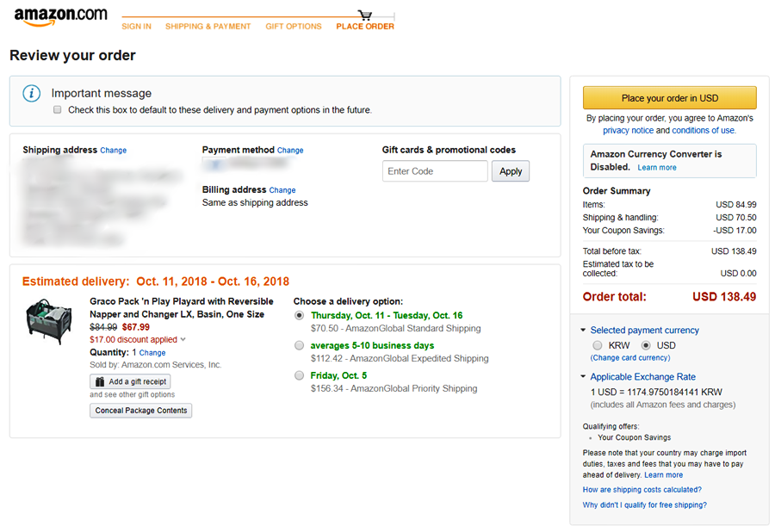The height and width of the screenshot is (532, 775).
Task: Click the gift icon on Add a gift receipt
Action: (101, 381)
